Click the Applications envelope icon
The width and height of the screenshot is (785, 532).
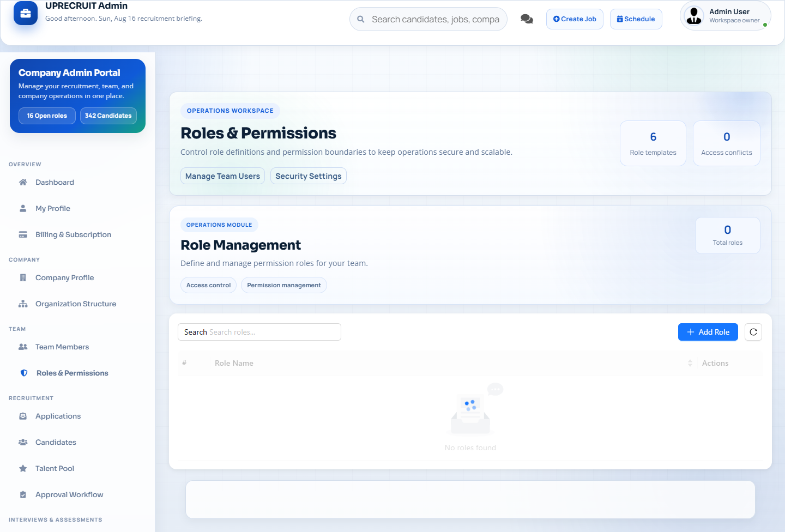click(x=23, y=416)
